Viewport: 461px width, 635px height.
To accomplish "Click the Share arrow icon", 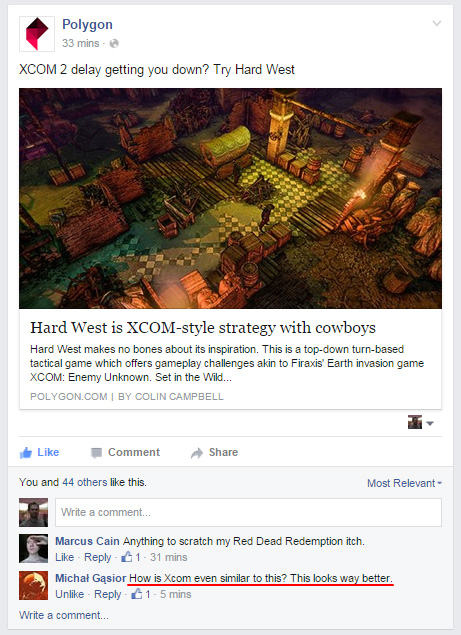I will [x=197, y=453].
